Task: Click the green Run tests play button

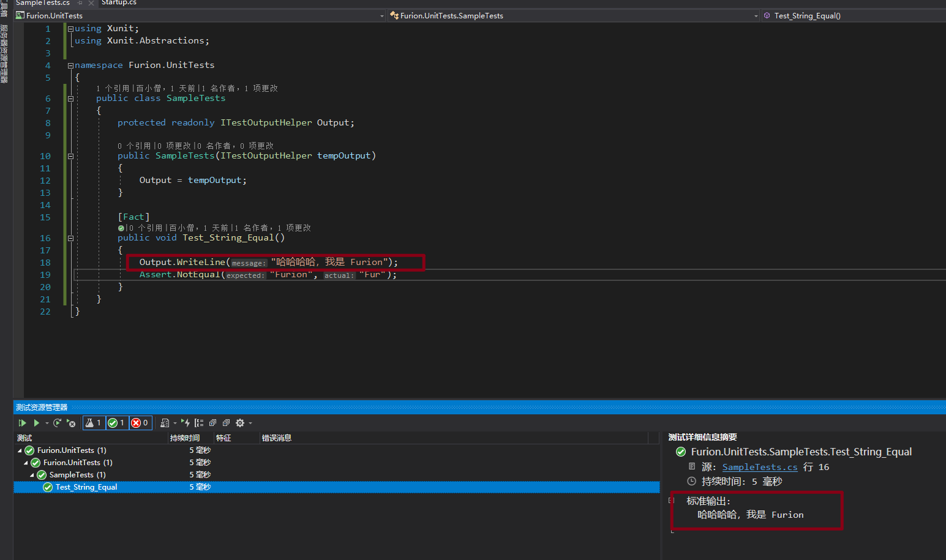Action: (37, 423)
